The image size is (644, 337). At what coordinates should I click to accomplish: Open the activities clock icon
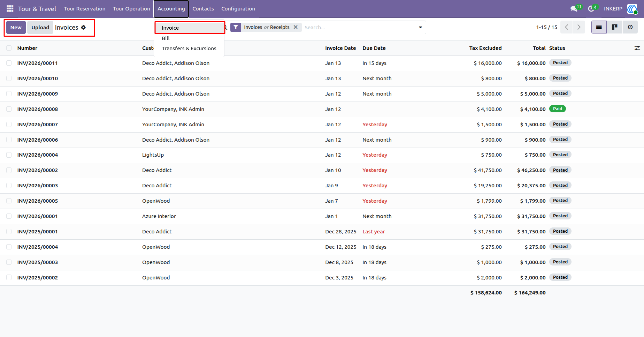(591, 9)
